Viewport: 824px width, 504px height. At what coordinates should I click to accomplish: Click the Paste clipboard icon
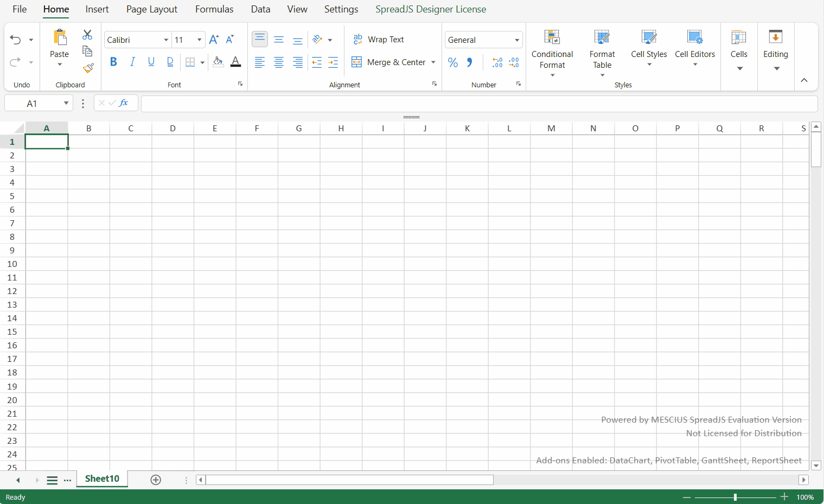coord(60,37)
